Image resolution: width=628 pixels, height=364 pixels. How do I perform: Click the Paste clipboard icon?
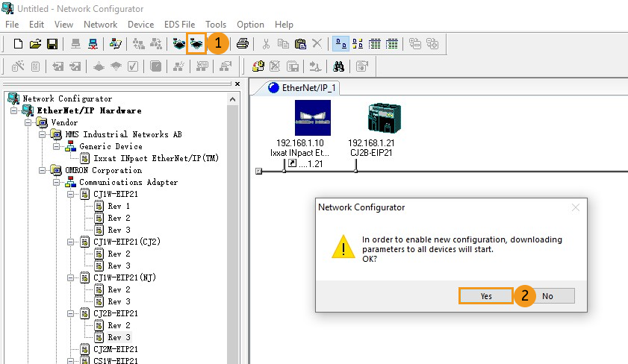pyautogui.click(x=300, y=43)
